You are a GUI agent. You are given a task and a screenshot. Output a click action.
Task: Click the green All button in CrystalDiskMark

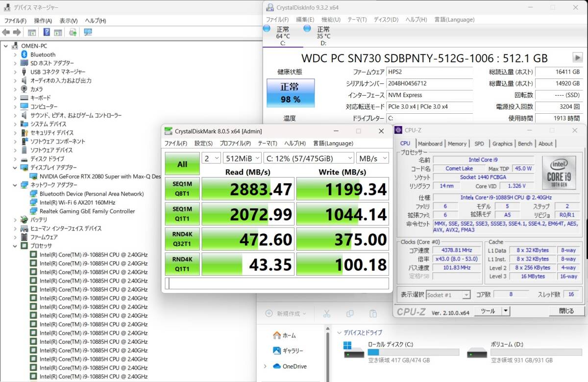click(x=182, y=164)
